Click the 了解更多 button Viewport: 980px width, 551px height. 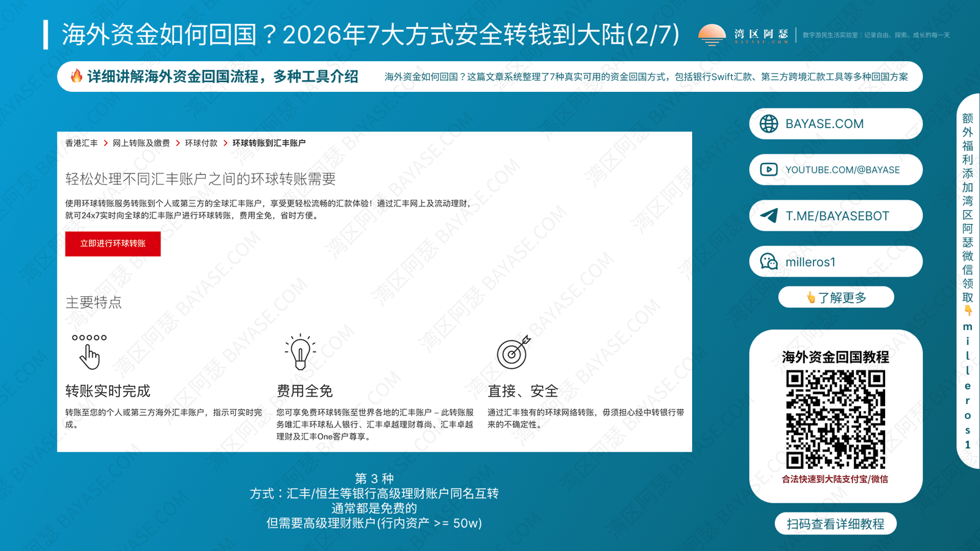(x=835, y=298)
